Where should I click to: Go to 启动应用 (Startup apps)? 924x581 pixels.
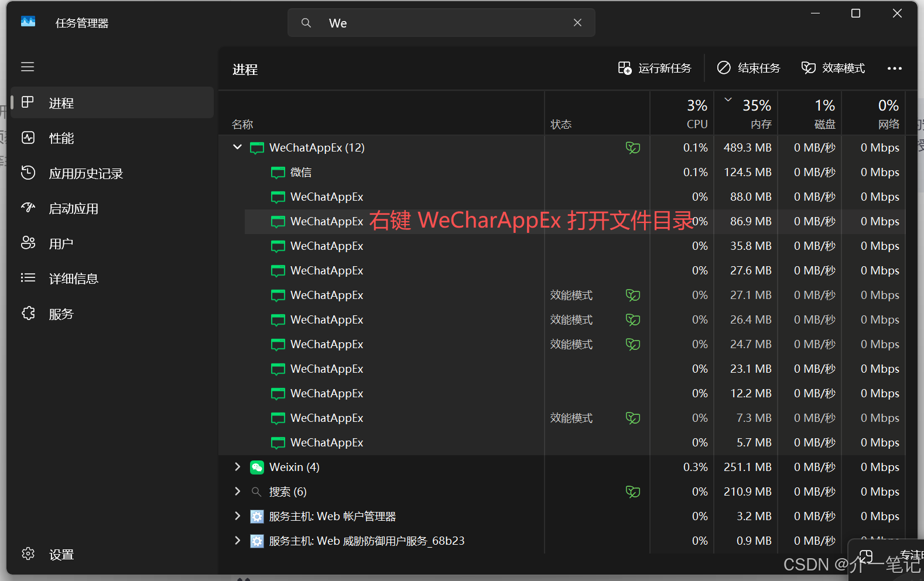112,208
